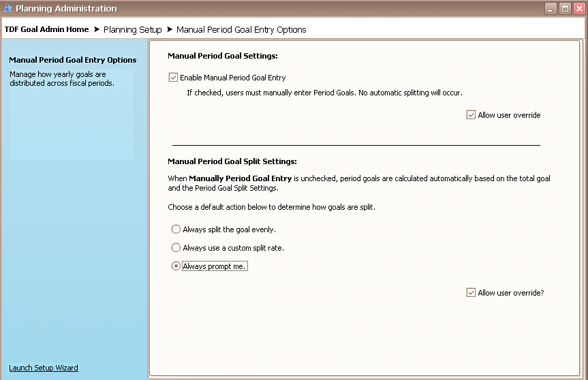Click paragraph starting 'When Manually Period Goal Entry'
Viewport: 588px width, 380px height.
click(359, 183)
